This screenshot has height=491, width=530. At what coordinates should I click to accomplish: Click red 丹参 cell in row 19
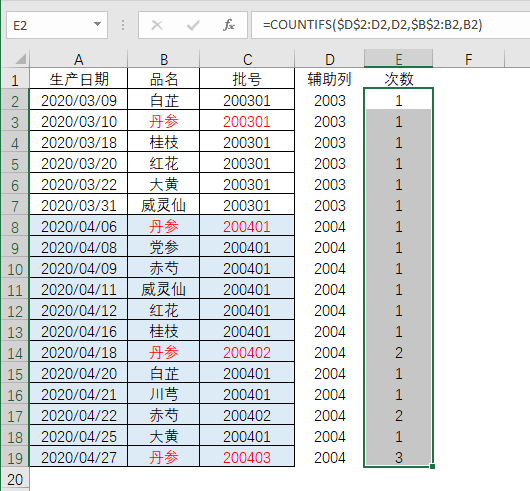pyautogui.click(x=164, y=458)
